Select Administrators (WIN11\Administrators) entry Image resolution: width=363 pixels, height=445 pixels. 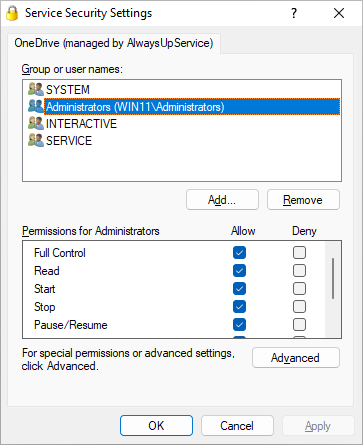pyautogui.click(x=192, y=107)
